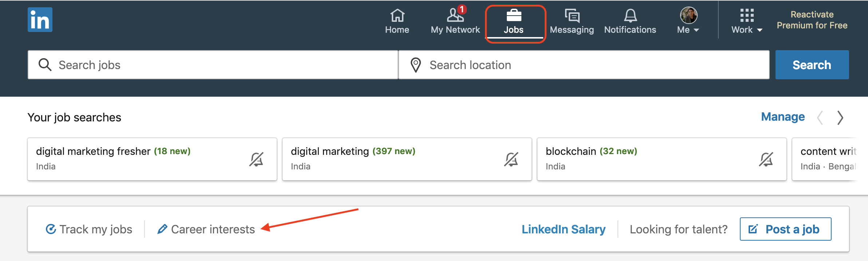868x261 pixels.
Task: Click the Work grid icon
Action: [747, 15]
